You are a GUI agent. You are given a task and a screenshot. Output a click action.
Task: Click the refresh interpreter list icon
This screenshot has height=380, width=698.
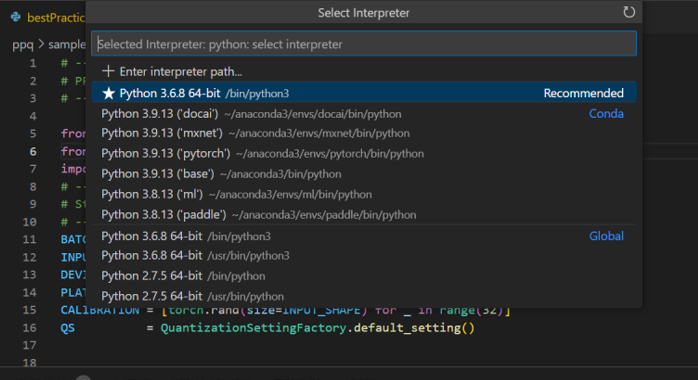point(629,12)
